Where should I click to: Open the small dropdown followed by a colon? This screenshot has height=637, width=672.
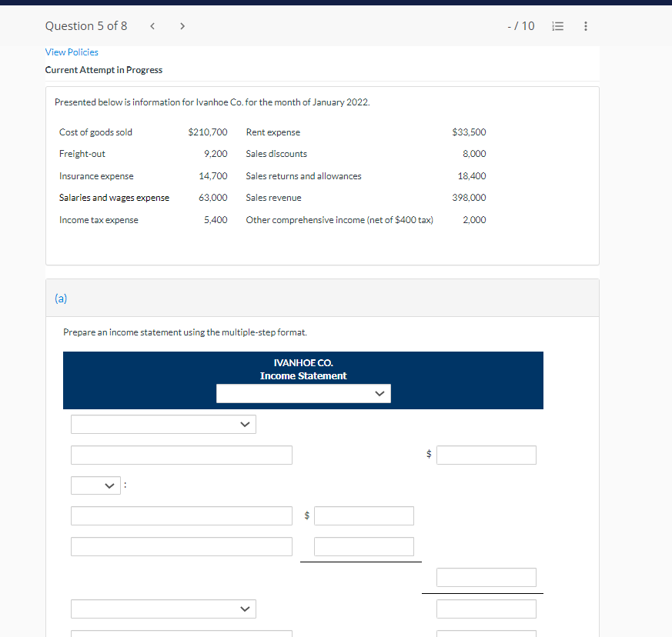[x=95, y=485]
